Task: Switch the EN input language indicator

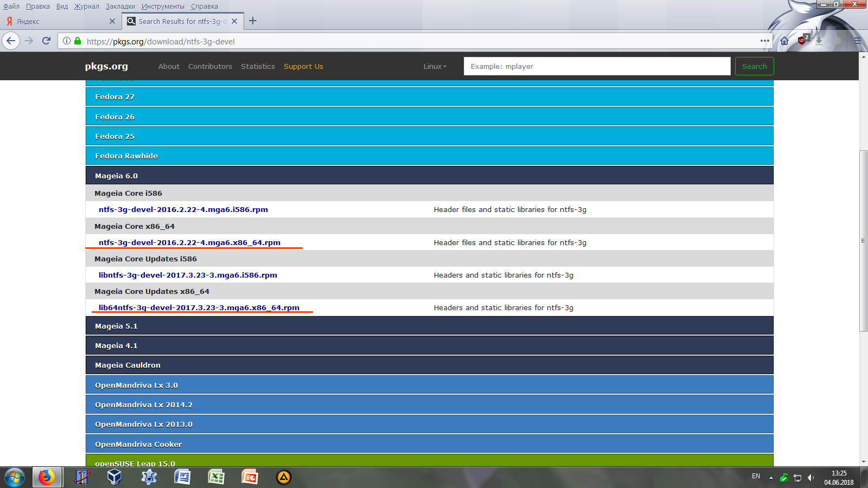Action: pos(756,476)
